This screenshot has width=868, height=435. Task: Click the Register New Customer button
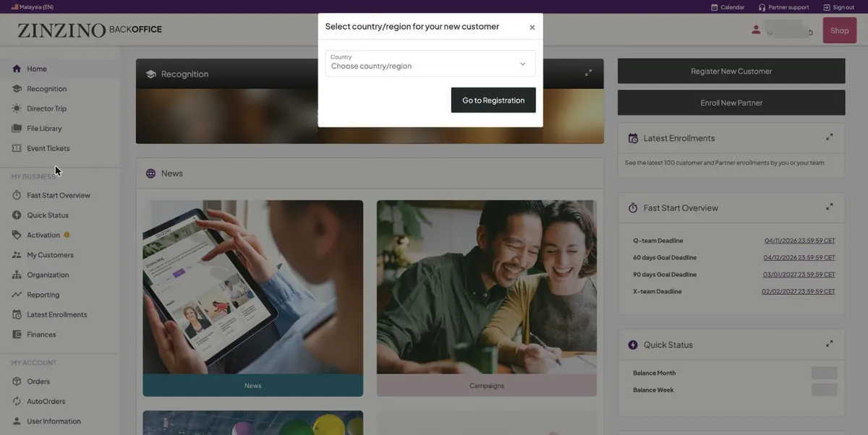731,71
